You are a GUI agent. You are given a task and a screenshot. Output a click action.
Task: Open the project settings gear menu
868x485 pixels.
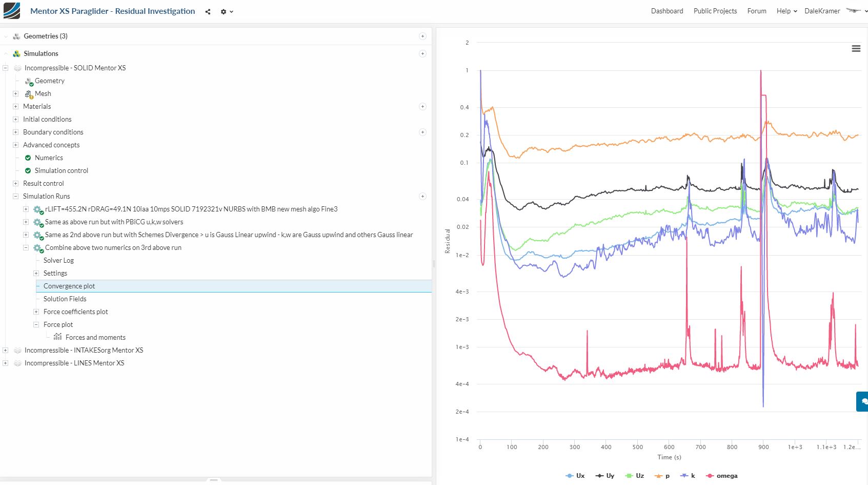click(227, 11)
